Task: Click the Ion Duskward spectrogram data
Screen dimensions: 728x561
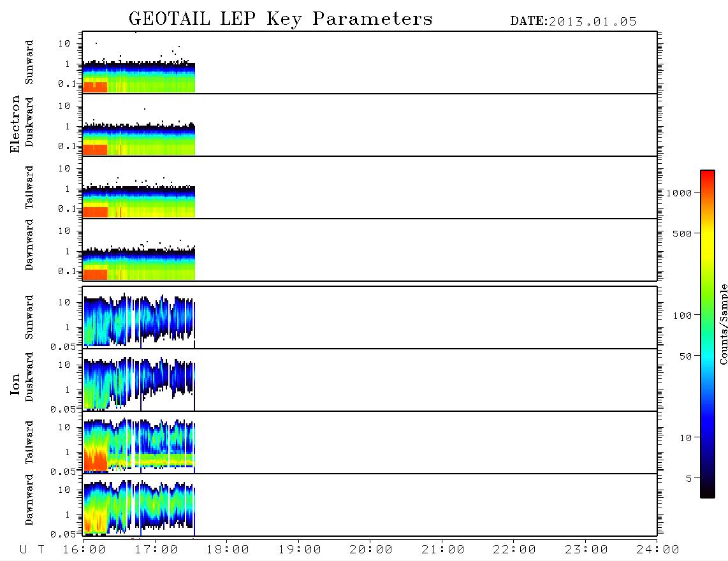Action: pyautogui.click(x=139, y=383)
